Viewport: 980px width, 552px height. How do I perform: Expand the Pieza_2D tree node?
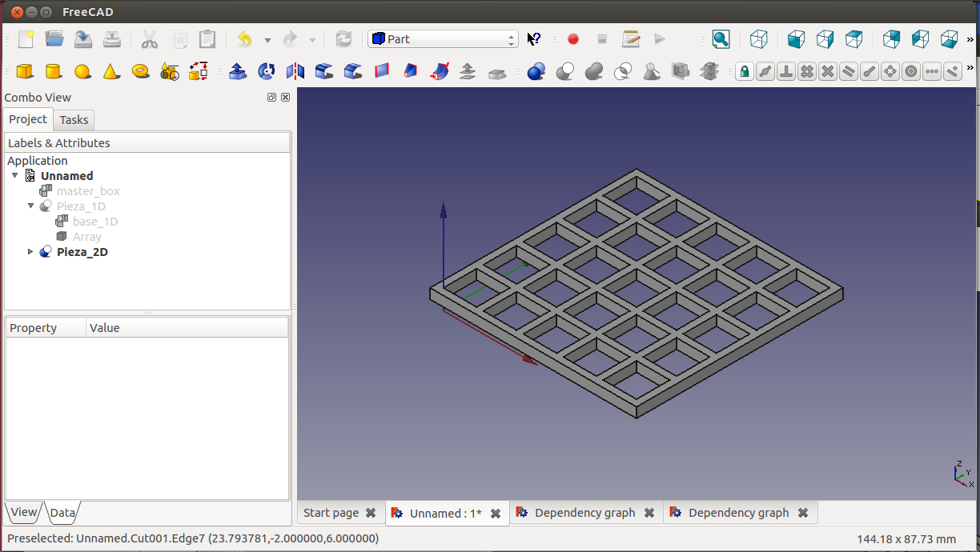point(31,252)
